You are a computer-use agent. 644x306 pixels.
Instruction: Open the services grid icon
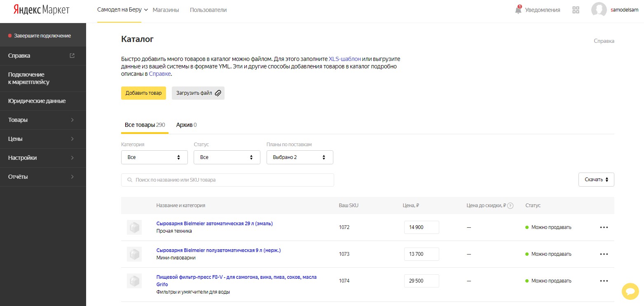pyautogui.click(x=576, y=10)
